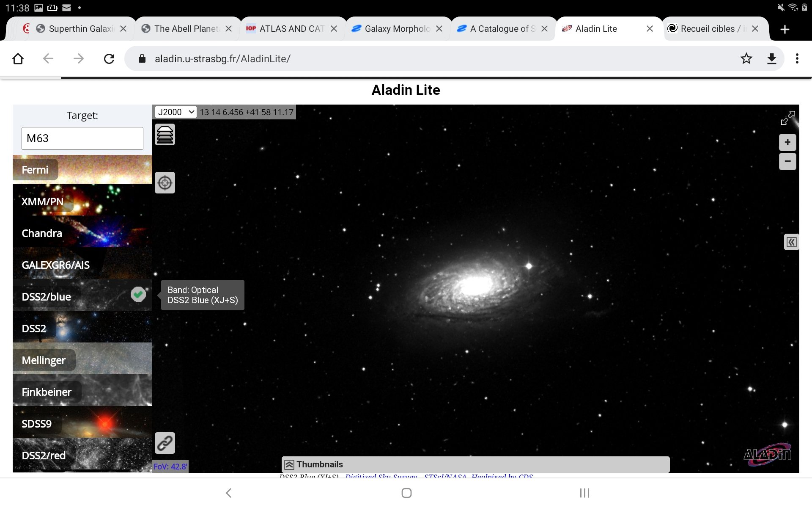
Task: Close the ATLAS AND CAT tab
Action: (334, 29)
